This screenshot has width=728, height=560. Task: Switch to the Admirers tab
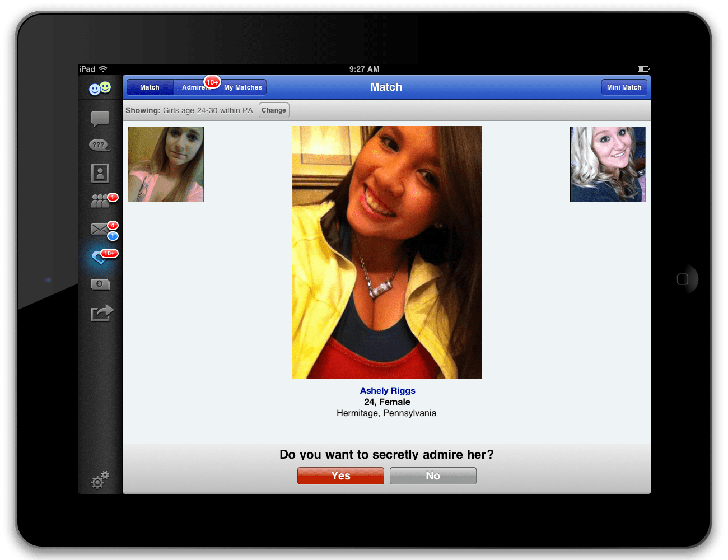(196, 87)
